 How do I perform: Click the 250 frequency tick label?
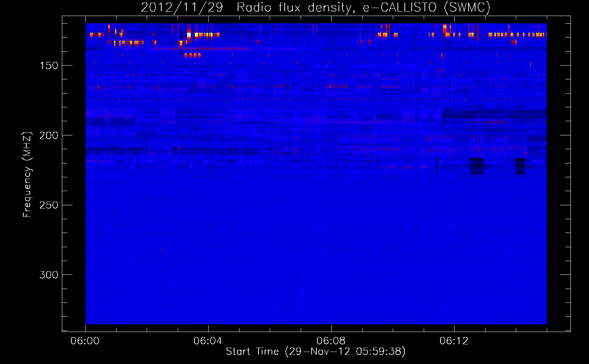[49, 205]
